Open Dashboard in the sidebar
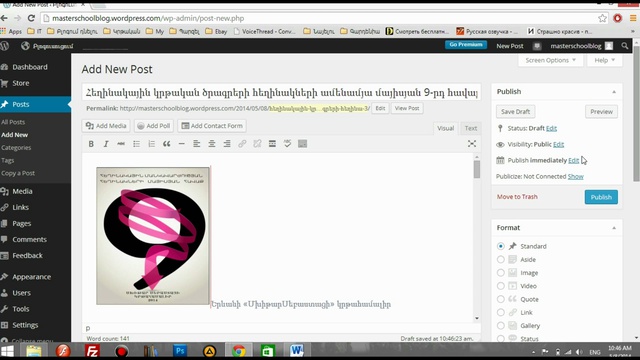Screen dimensions: 640x360 (x=29, y=67)
